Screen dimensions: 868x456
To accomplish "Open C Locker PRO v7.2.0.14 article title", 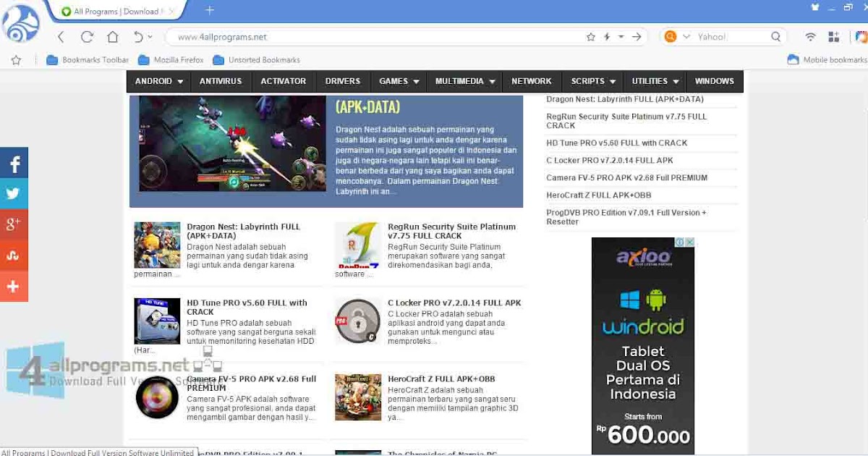I will pyautogui.click(x=454, y=303).
